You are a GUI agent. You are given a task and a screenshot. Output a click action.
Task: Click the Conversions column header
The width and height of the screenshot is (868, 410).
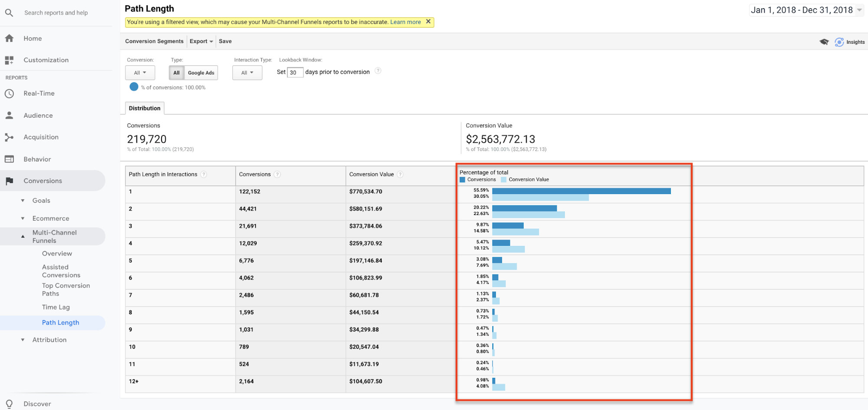tap(255, 174)
